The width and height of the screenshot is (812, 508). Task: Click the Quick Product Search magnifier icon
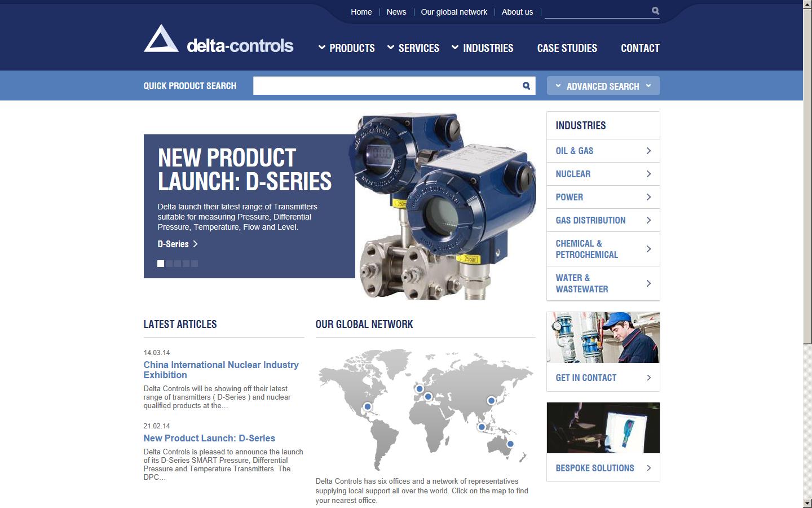tap(526, 85)
